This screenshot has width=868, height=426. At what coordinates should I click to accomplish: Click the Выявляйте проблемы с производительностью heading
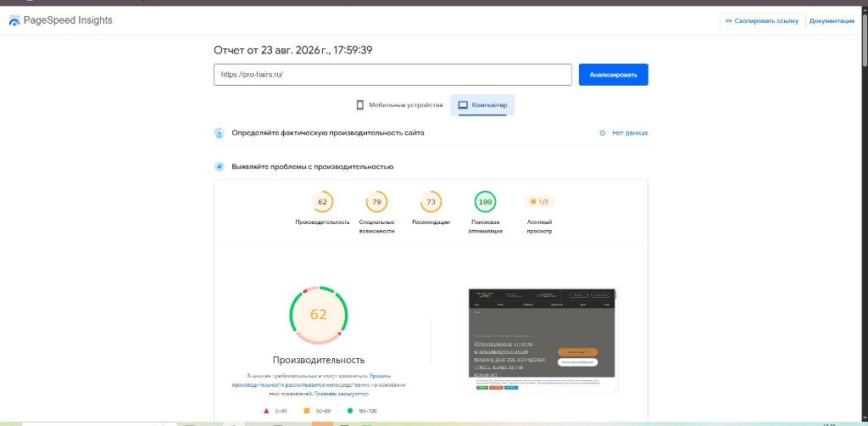click(313, 166)
